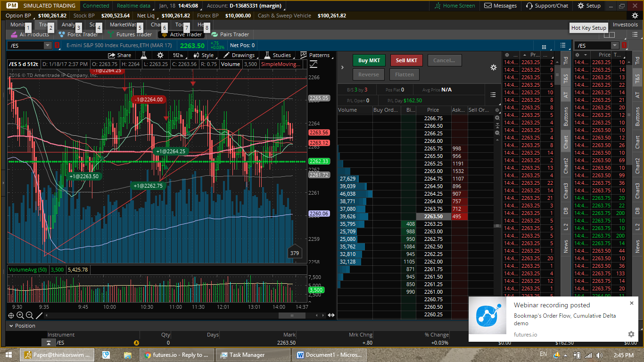
Task: Select the Active Trader sub-tab
Action: [x=182, y=34]
